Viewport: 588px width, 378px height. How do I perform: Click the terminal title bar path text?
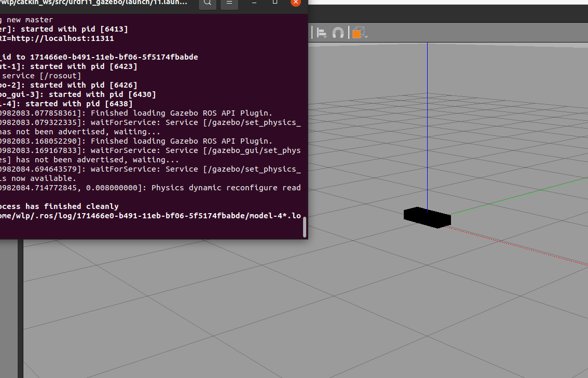(x=93, y=3)
